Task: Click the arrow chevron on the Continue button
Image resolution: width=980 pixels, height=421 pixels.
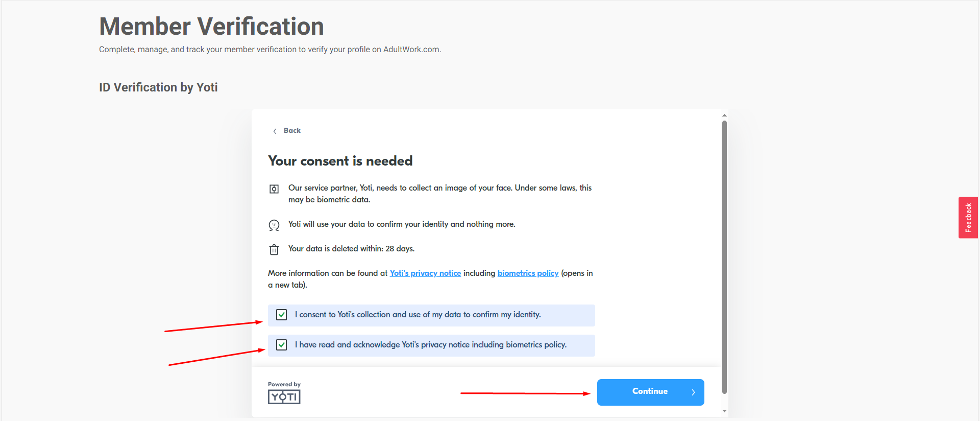Action: (x=693, y=392)
